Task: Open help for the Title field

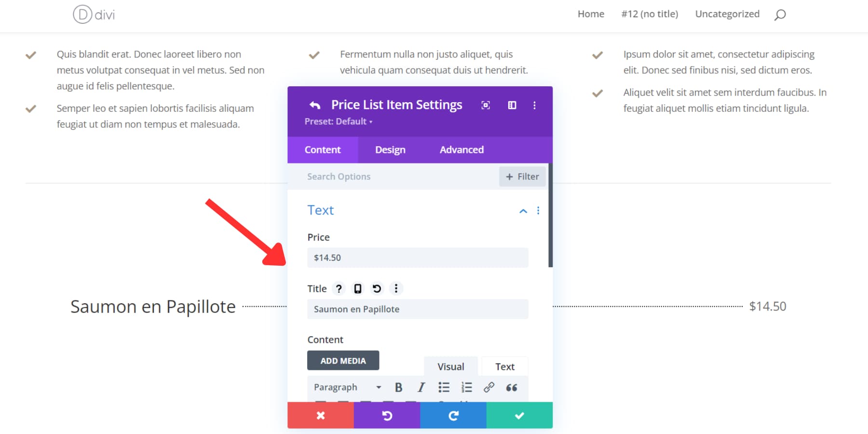Action: pos(339,288)
